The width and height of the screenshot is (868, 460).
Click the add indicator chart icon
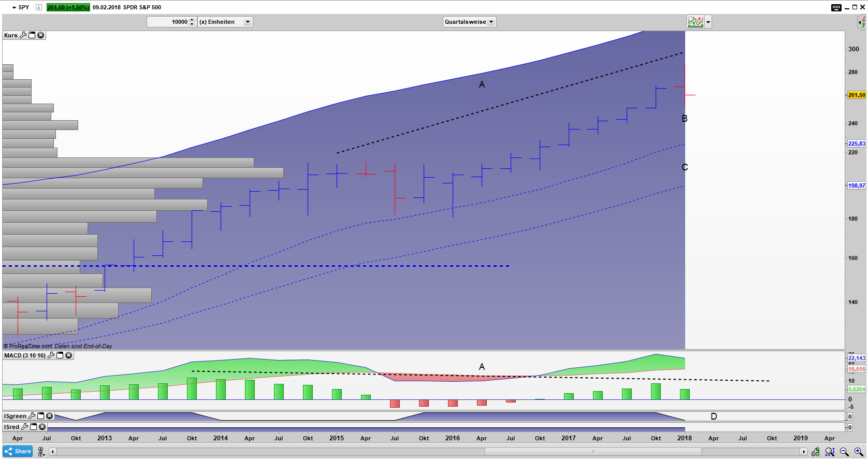(x=695, y=22)
